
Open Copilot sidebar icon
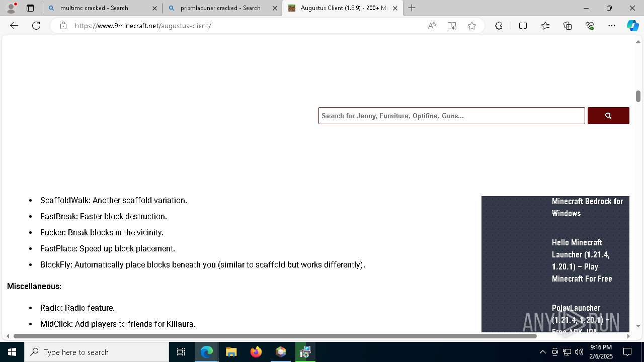(632, 26)
